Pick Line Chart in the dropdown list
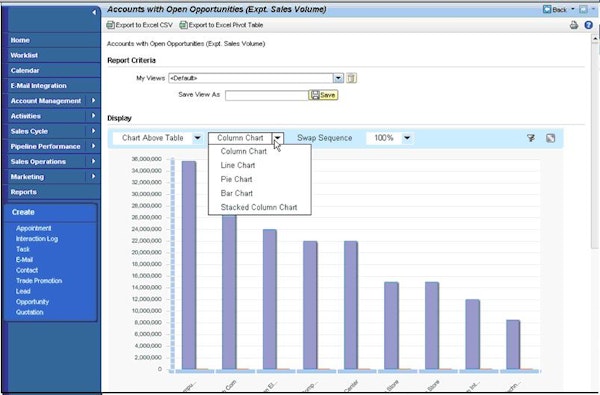600x395 pixels. 238,165
